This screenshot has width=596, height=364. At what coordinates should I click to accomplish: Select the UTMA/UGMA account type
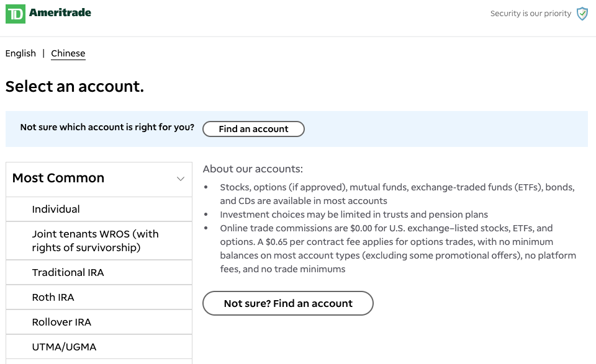64,347
